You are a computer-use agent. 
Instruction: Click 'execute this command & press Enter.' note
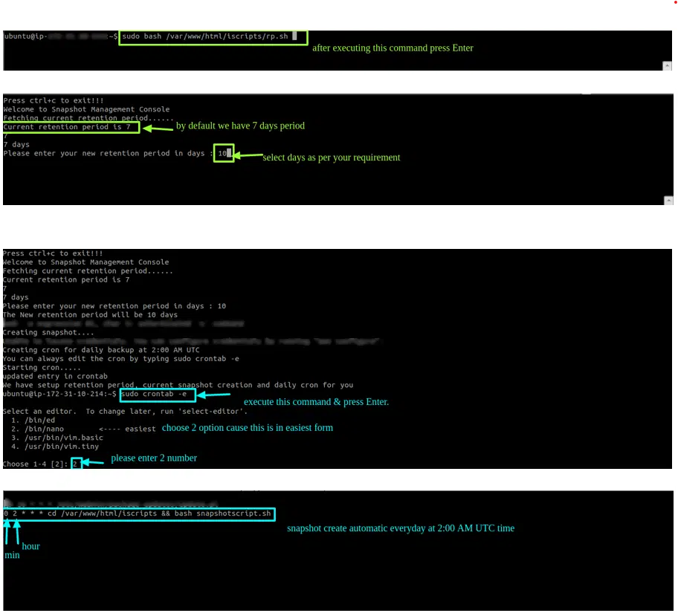pyautogui.click(x=316, y=402)
